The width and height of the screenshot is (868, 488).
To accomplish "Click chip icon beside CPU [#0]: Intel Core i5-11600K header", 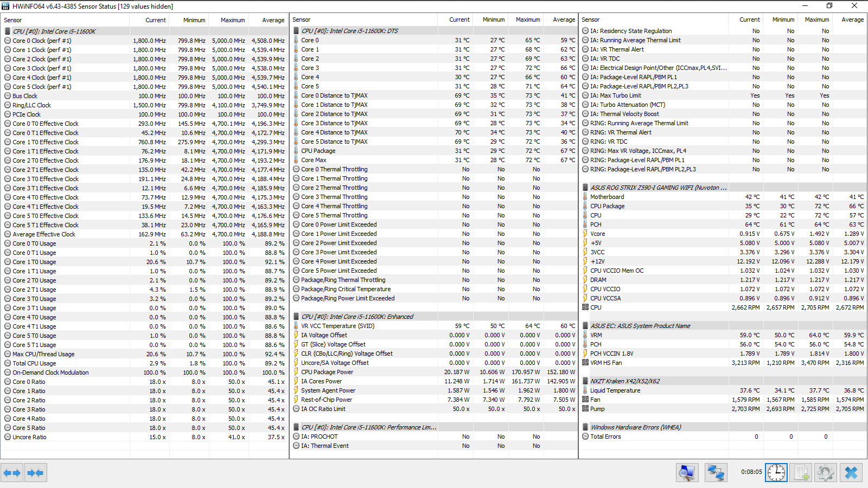I will [x=8, y=31].
